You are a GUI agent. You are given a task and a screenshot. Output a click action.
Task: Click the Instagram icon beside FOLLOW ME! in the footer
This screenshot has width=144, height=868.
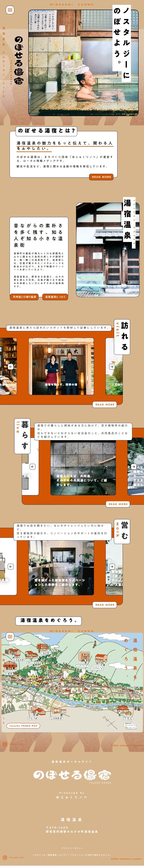click(x=5, y=858)
